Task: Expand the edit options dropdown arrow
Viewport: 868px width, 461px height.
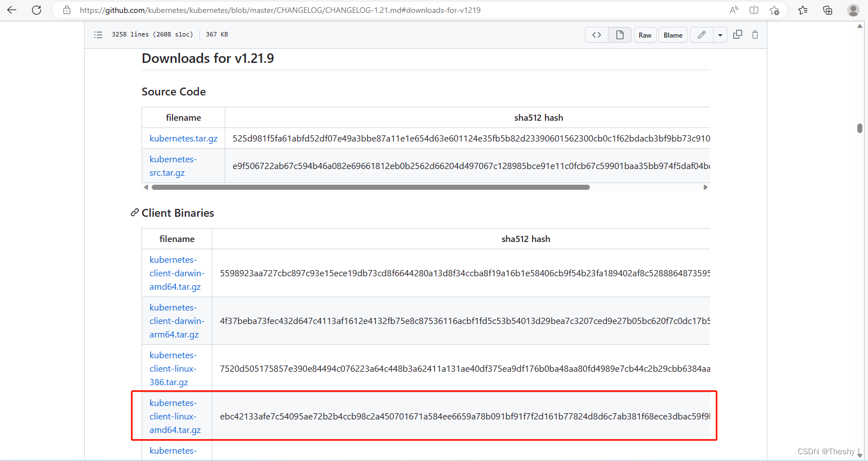Action: click(720, 34)
